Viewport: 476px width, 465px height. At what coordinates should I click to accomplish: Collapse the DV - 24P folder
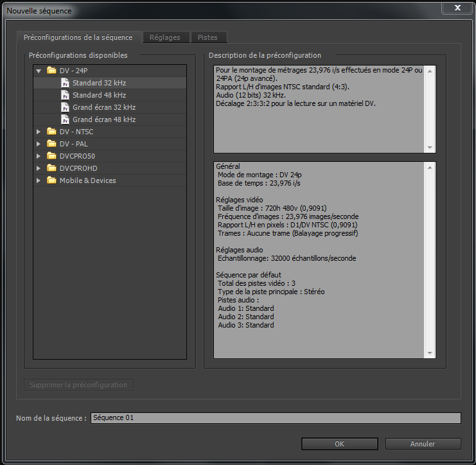click(x=39, y=71)
